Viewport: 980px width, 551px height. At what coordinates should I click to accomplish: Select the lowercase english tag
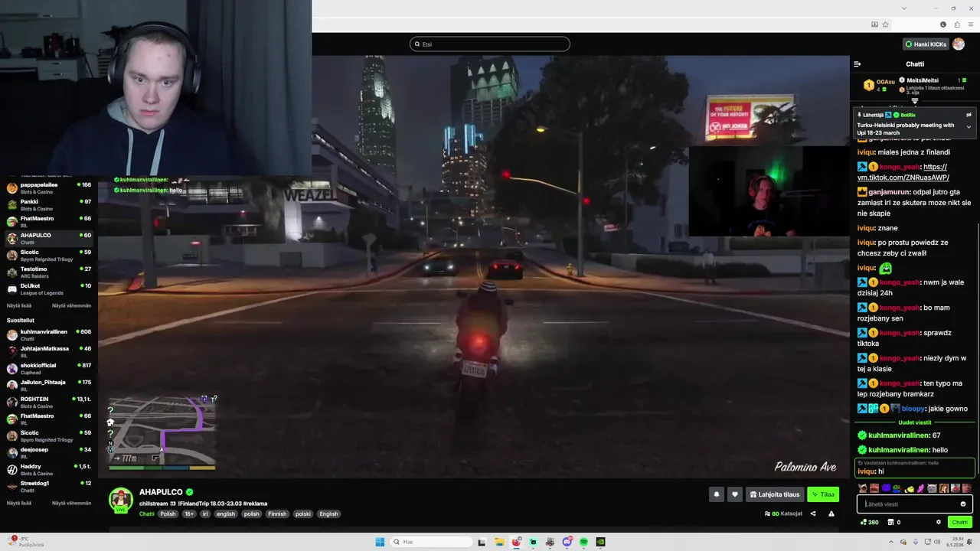226,514
